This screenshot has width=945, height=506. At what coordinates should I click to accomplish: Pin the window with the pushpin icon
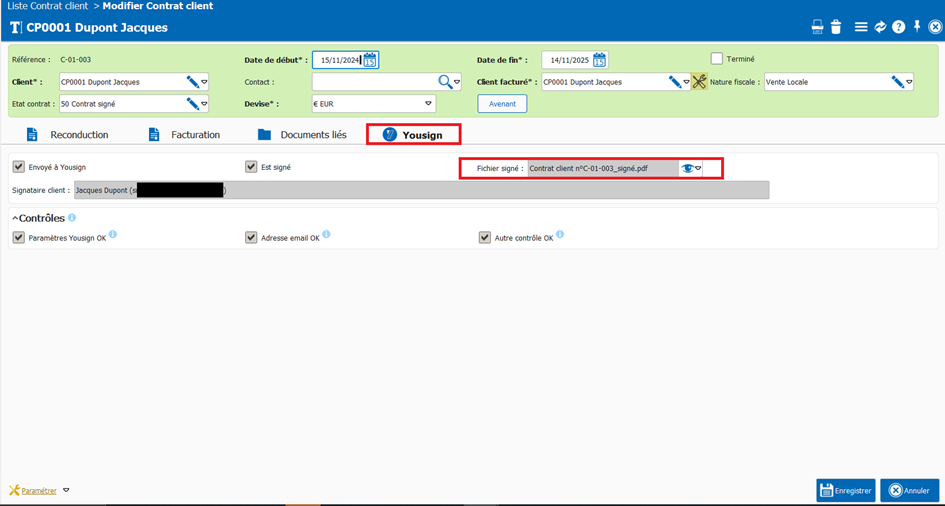(917, 27)
